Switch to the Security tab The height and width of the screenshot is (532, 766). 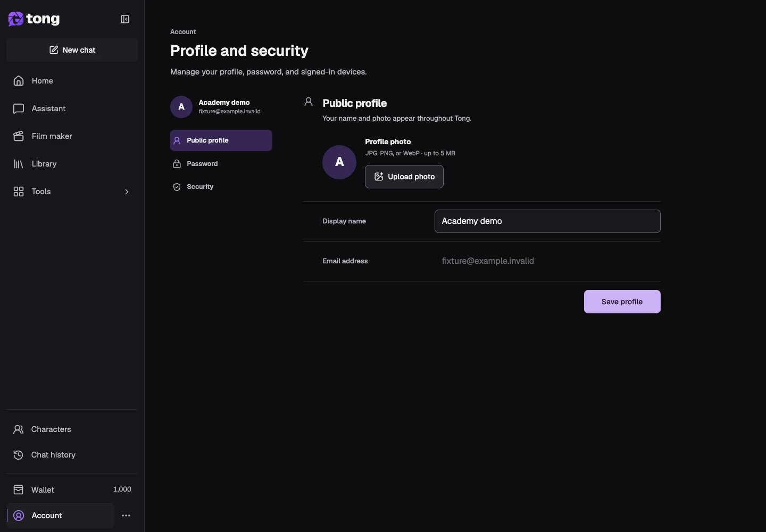(221, 187)
